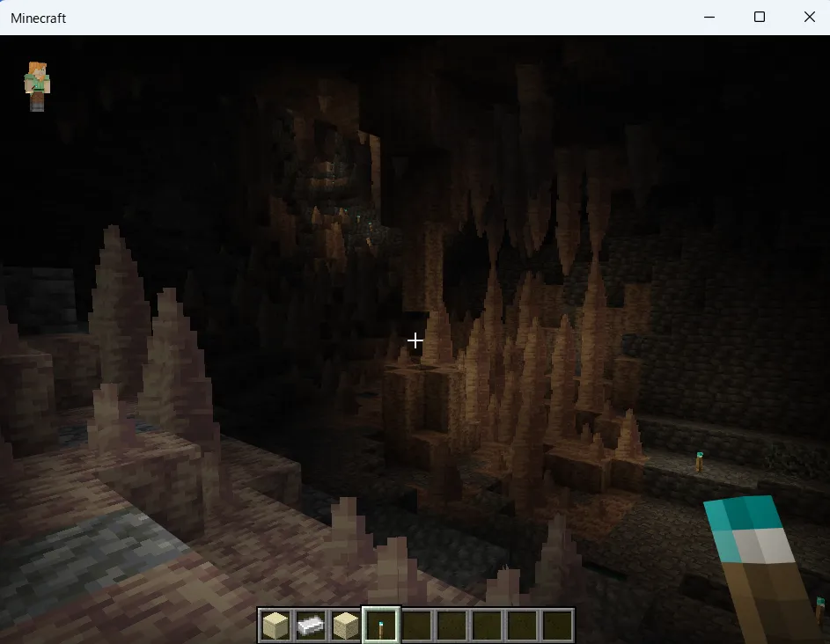Select the empty fifth hotbar slot

(416, 626)
